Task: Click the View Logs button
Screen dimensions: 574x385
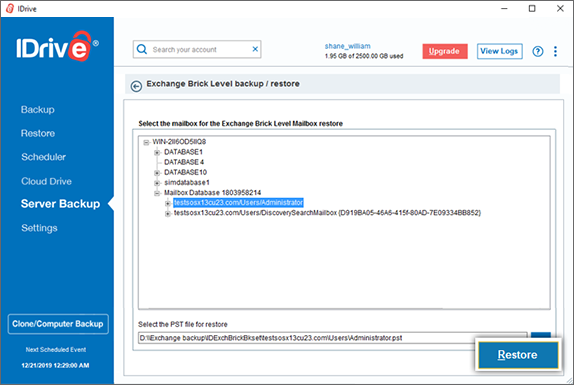Action: tap(499, 51)
